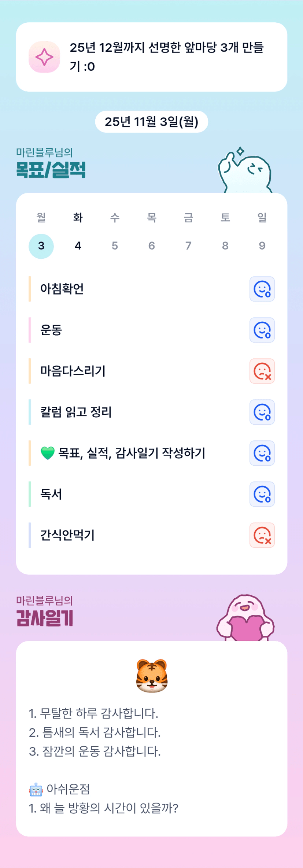Open the 간식안먹기 goal item

(x=67, y=535)
